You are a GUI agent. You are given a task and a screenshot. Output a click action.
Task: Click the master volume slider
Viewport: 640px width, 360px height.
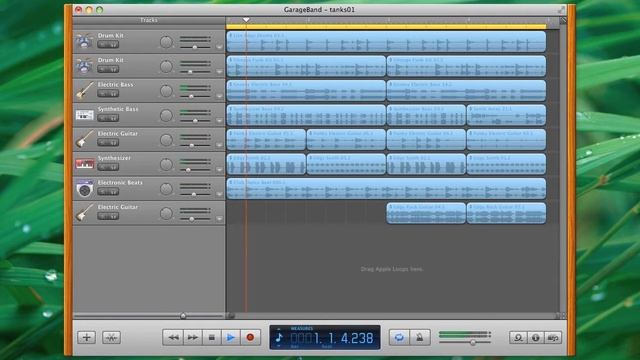pyautogui.click(x=464, y=342)
